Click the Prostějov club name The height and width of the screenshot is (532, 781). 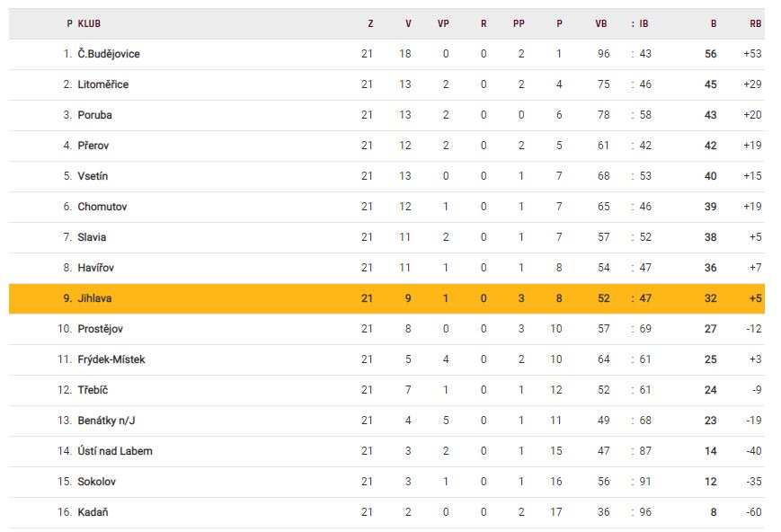(x=100, y=329)
